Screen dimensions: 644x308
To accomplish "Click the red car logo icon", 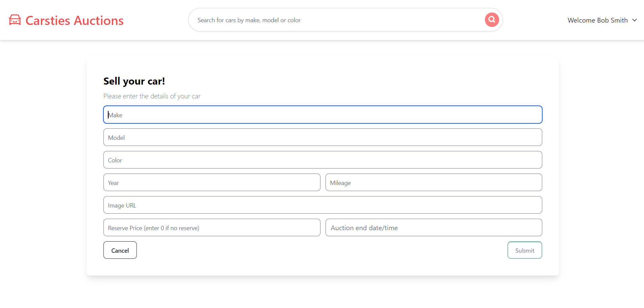I will (x=15, y=20).
